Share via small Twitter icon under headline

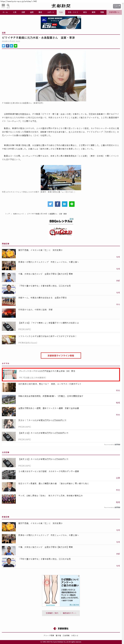coord(4,46)
